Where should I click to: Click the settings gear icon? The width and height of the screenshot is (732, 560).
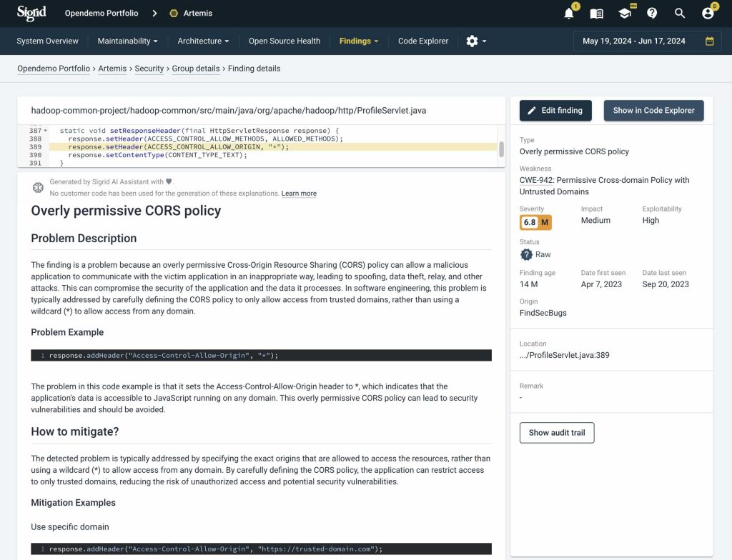472,41
